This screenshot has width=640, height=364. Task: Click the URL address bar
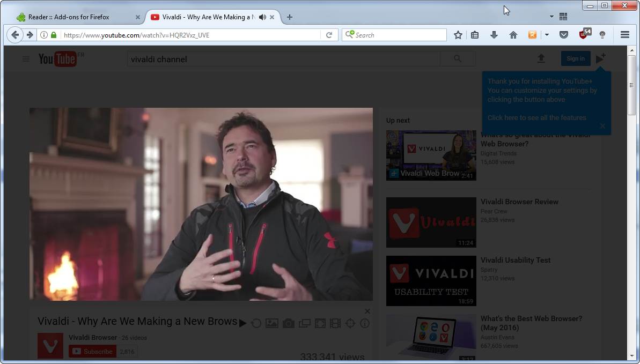point(191,35)
